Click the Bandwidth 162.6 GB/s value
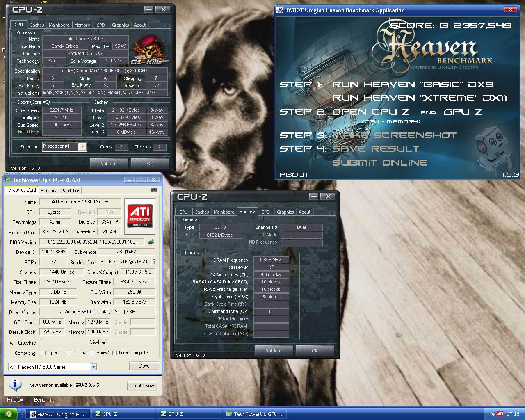The width and height of the screenshot is (525, 420). [x=135, y=302]
